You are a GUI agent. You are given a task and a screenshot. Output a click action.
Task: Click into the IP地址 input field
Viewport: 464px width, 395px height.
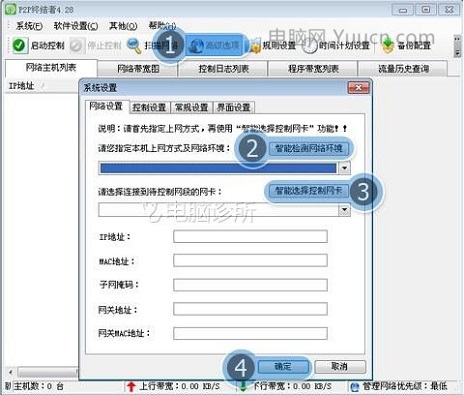click(x=250, y=237)
